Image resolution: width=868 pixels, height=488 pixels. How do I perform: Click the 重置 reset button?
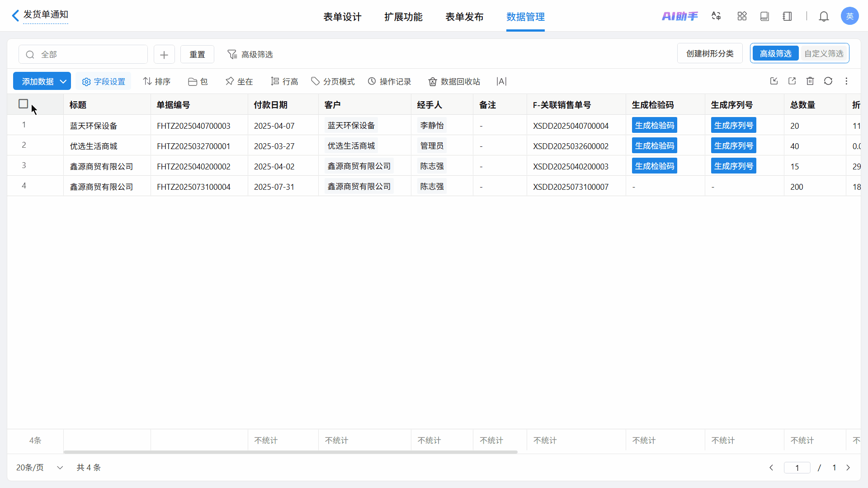tap(197, 54)
